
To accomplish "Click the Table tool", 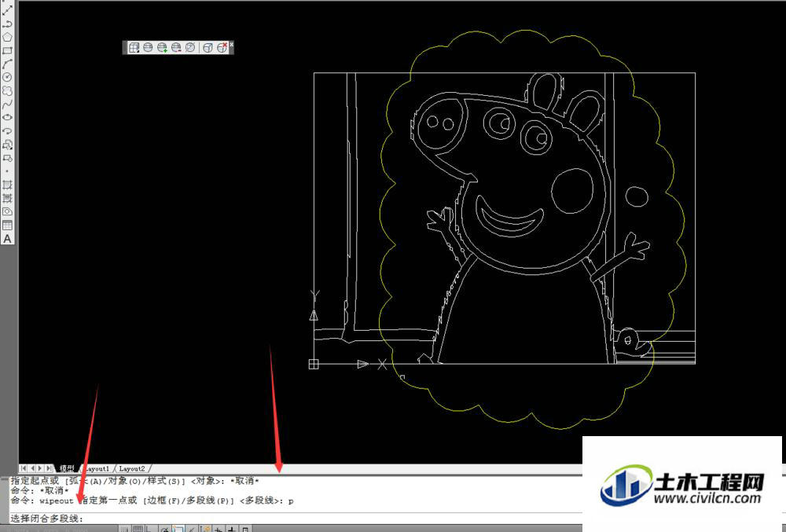I will 7,226.
